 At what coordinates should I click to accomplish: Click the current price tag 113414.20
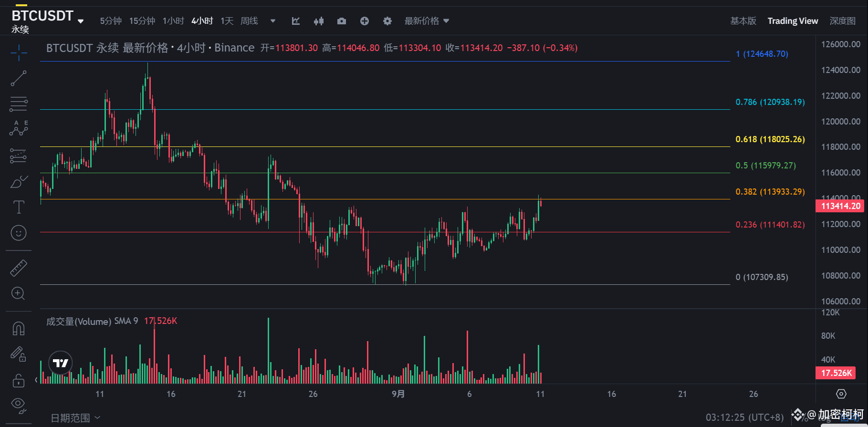(840, 206)
